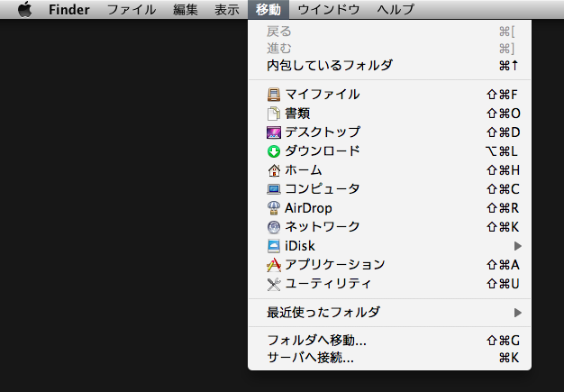Image resolution: width=564 pixels, height=392 pixels.
Task: Select マイファイル text label
Action: tap(323, 95)
